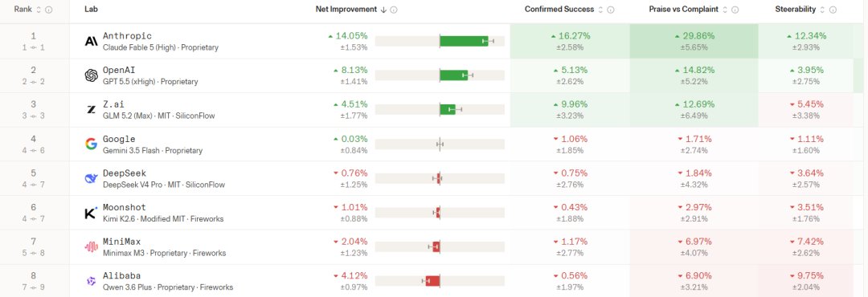Click the DeepSeek whale logo icon

point(92,178)
